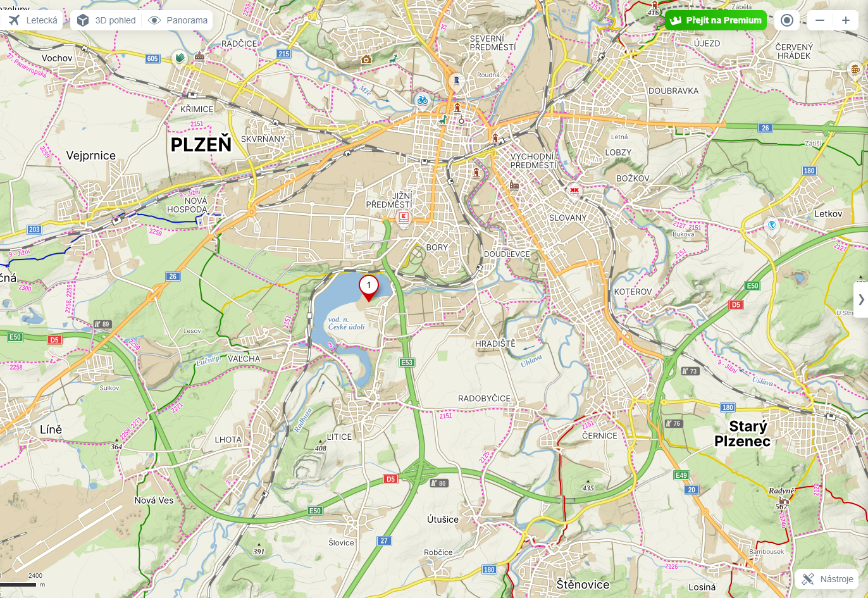This screenshot has height=598, width=868.
Task: Open the Nástroje tools menu
Action: pyautogui.click(x=828, y=579)
